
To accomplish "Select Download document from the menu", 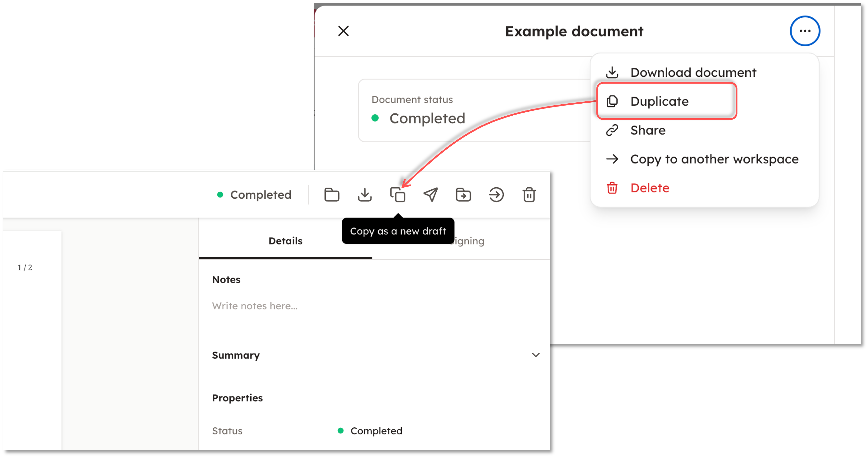I will coord(693,72).
